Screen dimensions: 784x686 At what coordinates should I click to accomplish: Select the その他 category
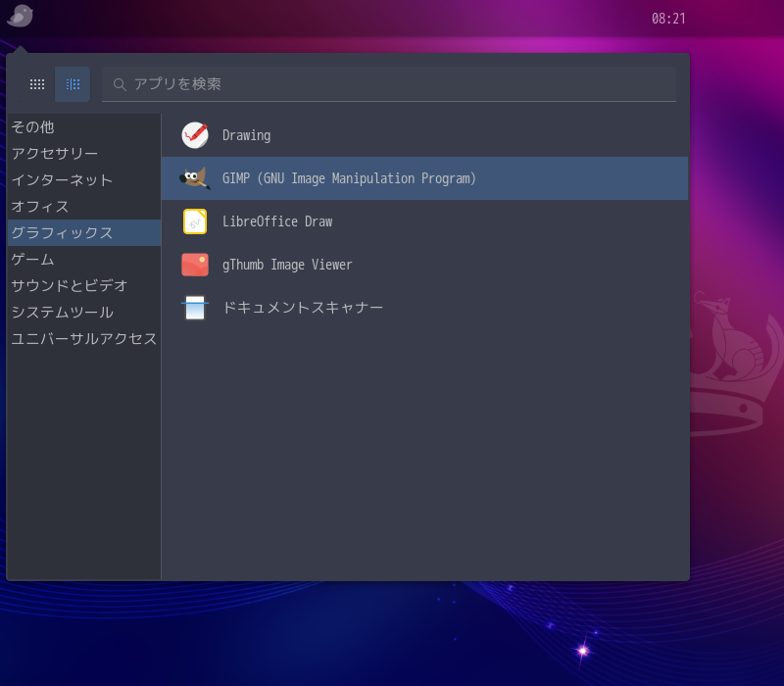pyautogui.click(x=84, y=127)
